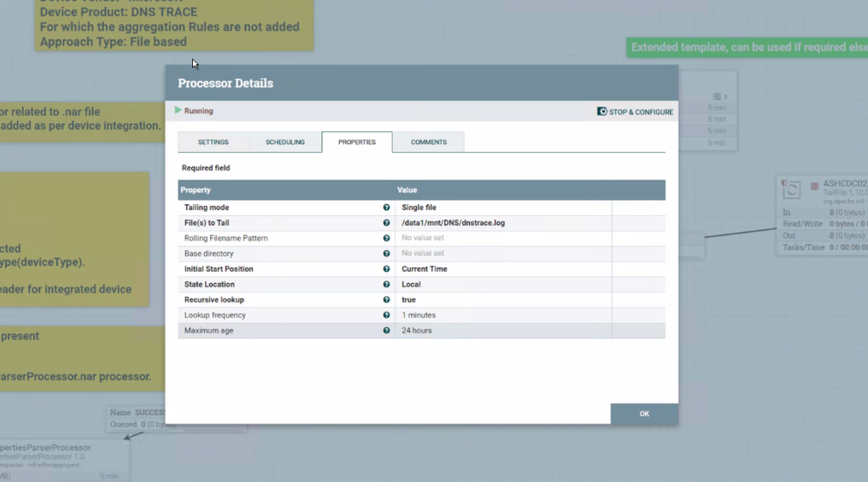Click the Recursive lookup 'true' value
Image resolution: width=868 pixels, height=482 pixels.
pyautogui.click(x=408, y=300)
